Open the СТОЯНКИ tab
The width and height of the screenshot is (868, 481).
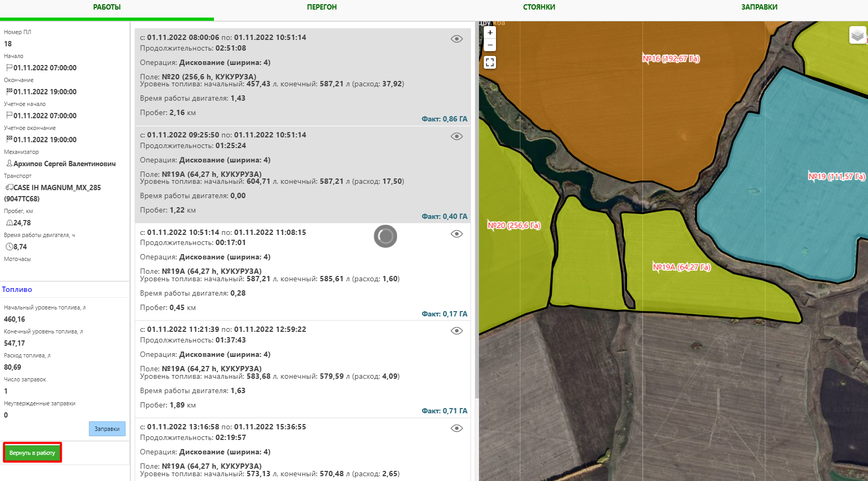tap(539, 7)
